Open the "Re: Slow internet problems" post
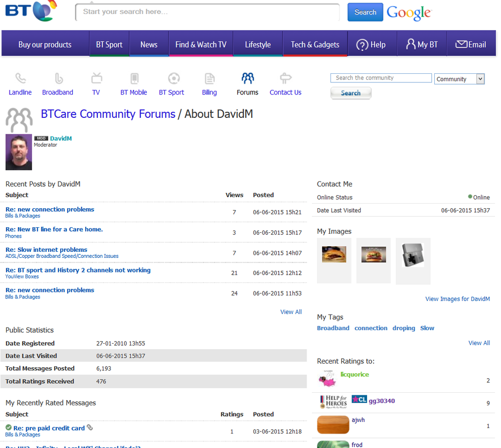Image resolution: width=501 pixels, height=448 pixels. click(x=46, y=249)
